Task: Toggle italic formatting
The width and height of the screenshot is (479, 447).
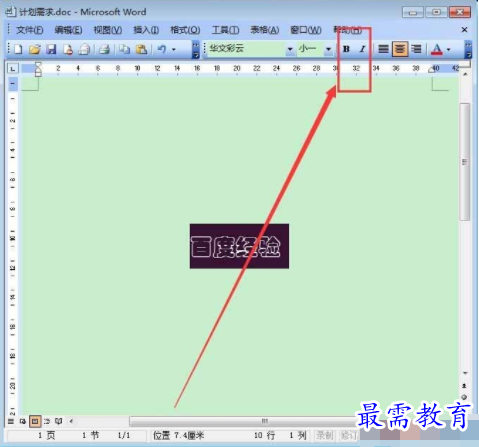Action: [x=362, y=49]
